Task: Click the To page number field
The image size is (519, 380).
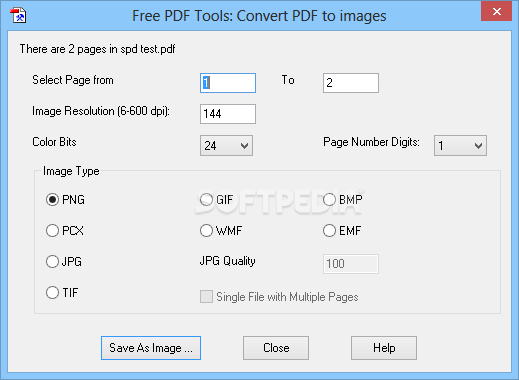Action: pos(351,83)
